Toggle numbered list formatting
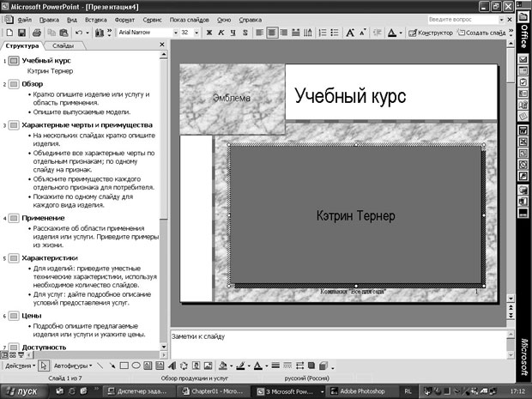The width and height of the screenshot is (532, 399). (323, 33)
